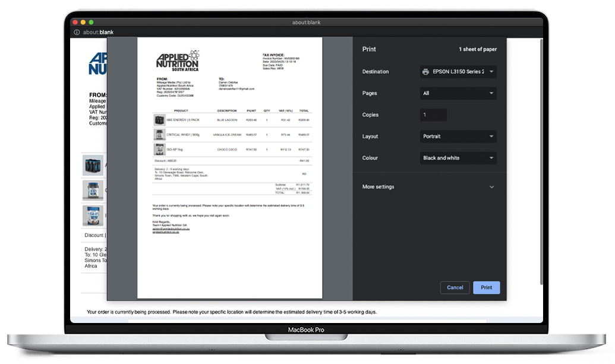
Task: Click the about:blank address bar text
Action: coord(98,32)
